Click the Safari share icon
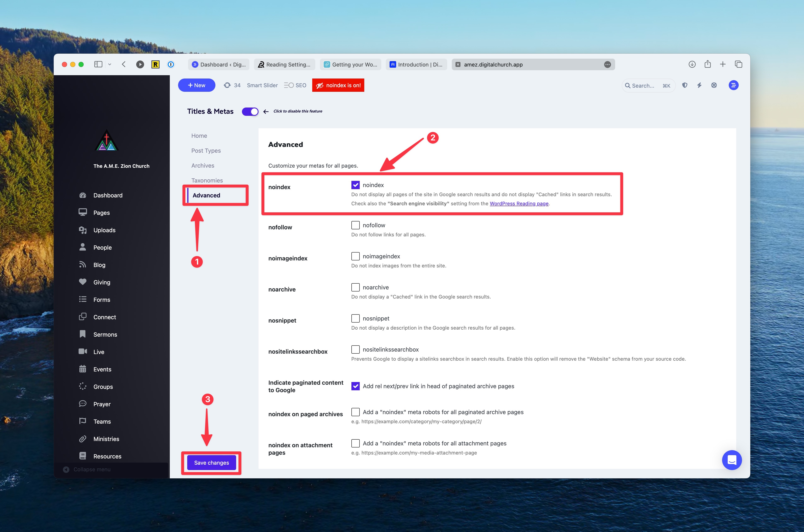Image resolution: width=804 pixels, height=532 pixels. (x=708, y=64)
